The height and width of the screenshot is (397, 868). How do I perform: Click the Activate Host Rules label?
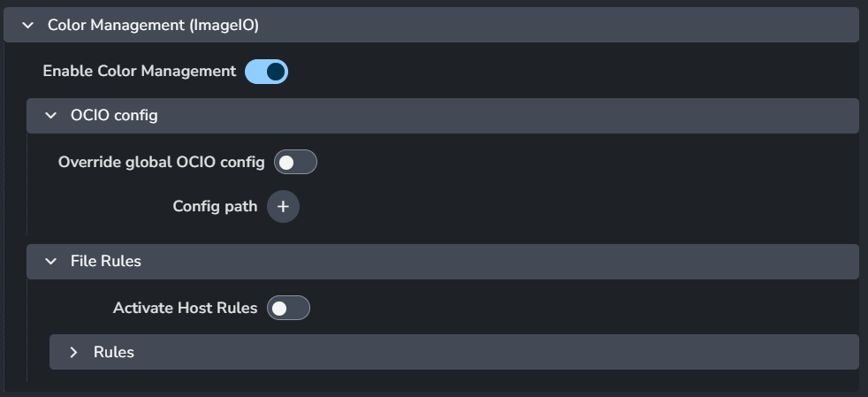(186, 308)
